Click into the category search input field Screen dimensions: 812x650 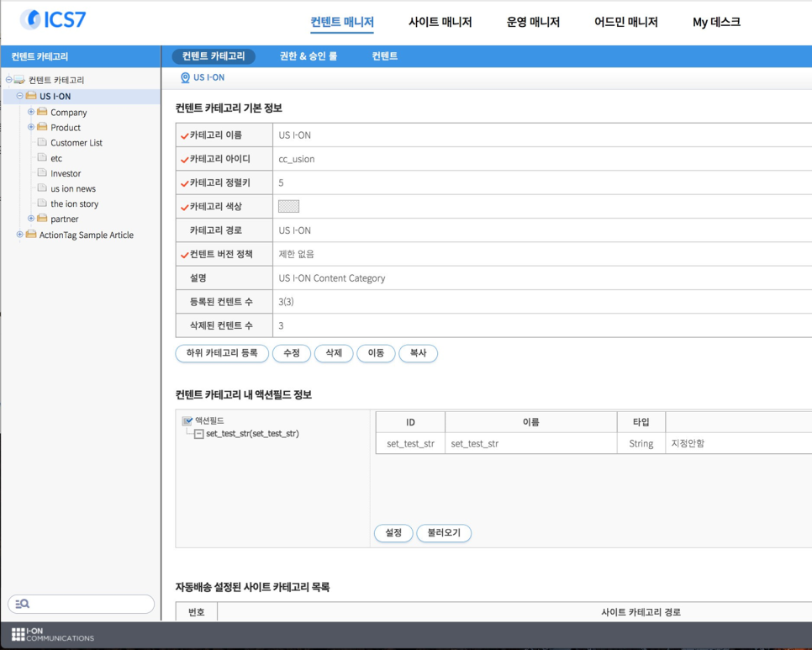pos(88,604)
